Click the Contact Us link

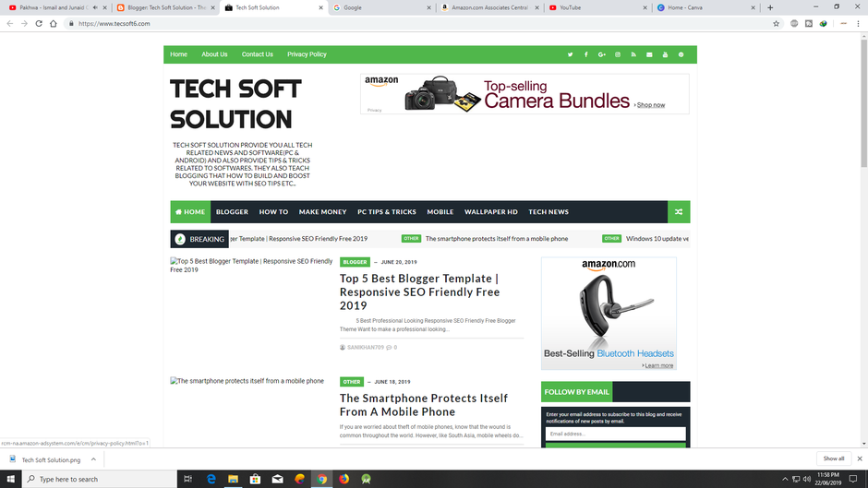[258, 54]
